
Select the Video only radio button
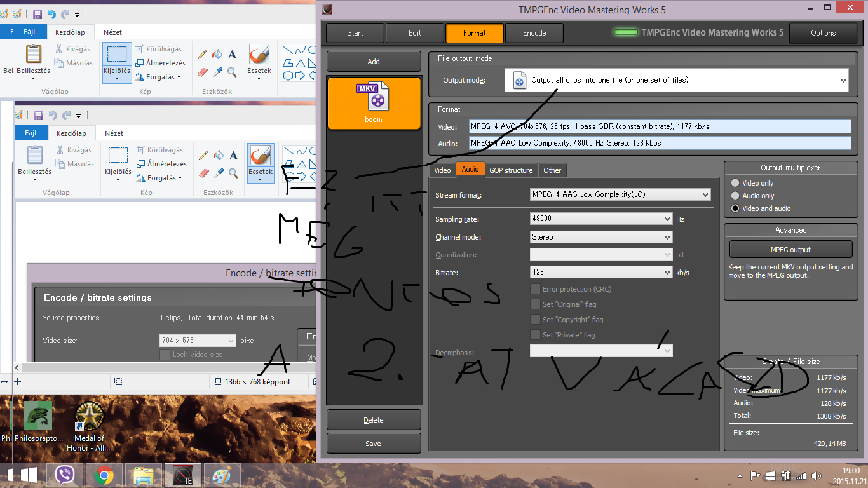736,183
